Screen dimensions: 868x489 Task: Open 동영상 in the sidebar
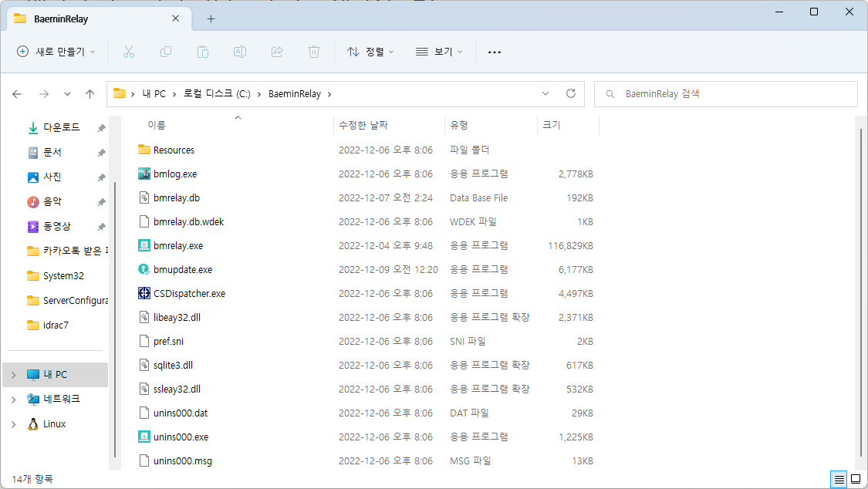56,226
